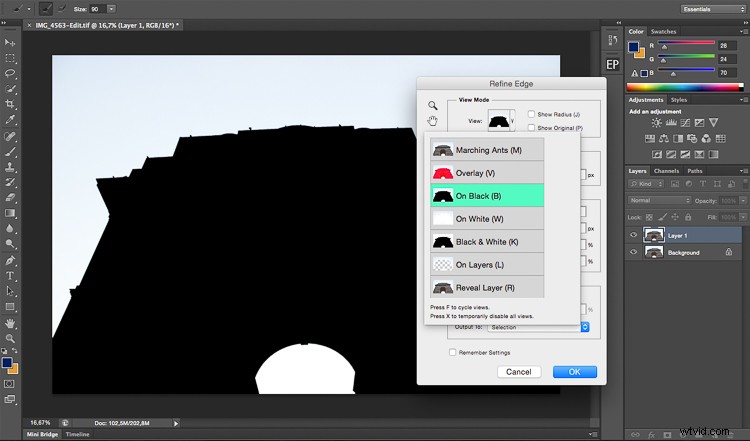Hide Layer 1 with its eye icon

[634, 235]
